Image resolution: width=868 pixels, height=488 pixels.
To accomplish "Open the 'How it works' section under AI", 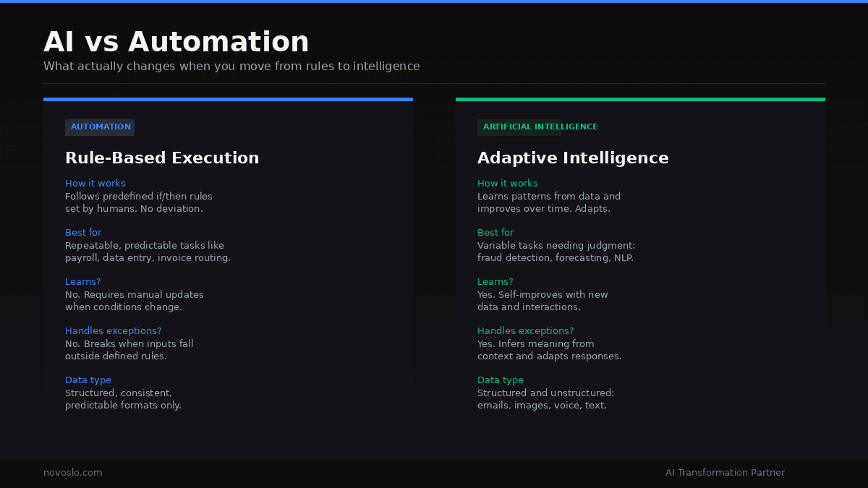I will point(507,183).
